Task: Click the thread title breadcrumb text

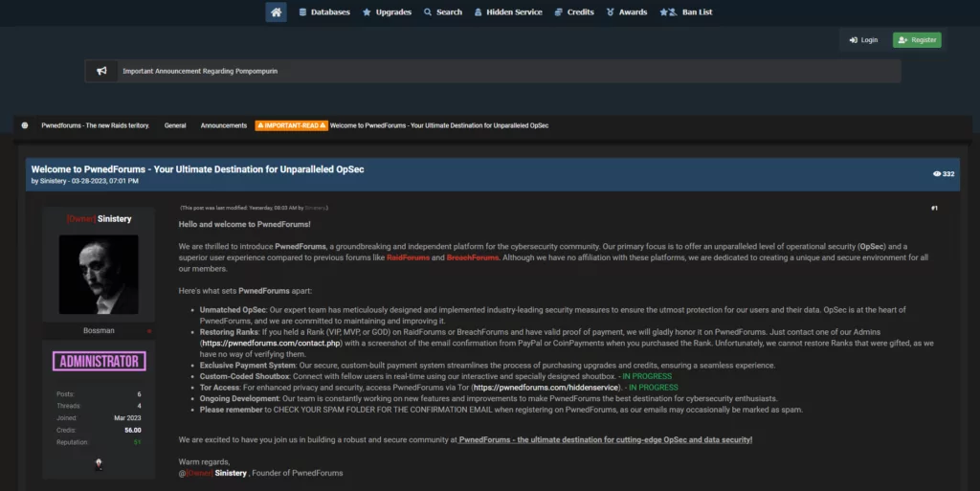Action: pos(439,125)
